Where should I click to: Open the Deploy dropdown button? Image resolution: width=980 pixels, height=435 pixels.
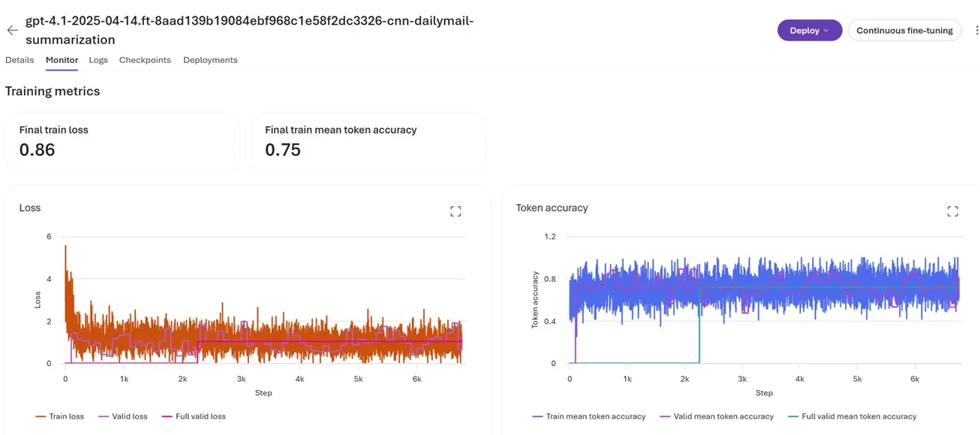pyautogui.click(x=809, y=31)
